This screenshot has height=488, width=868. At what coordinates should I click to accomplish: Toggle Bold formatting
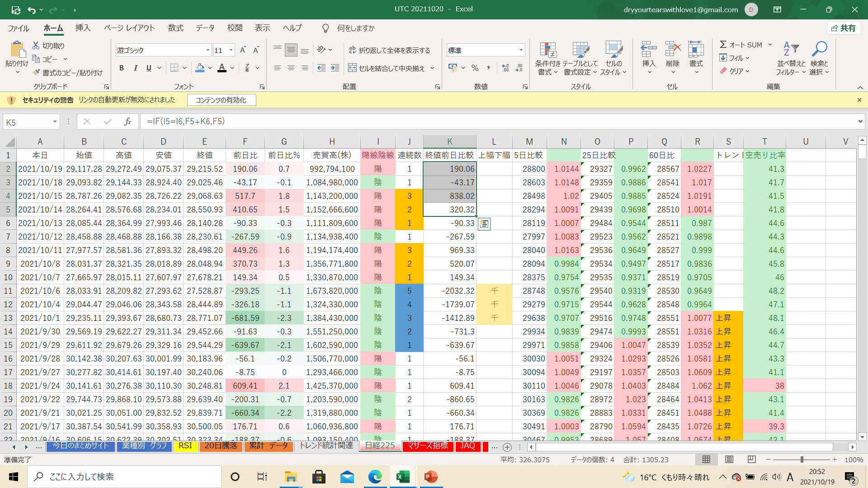point(122,68)
